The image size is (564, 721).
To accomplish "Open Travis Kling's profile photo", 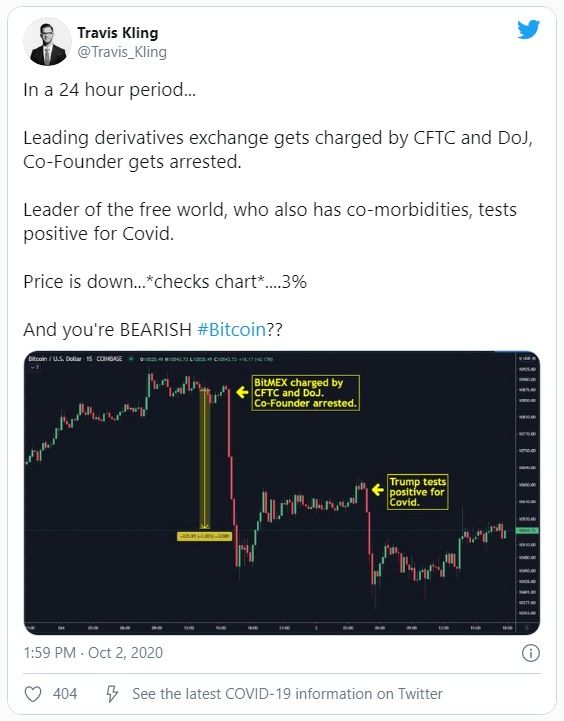I will pyautogui.click(x=47, y=42).
